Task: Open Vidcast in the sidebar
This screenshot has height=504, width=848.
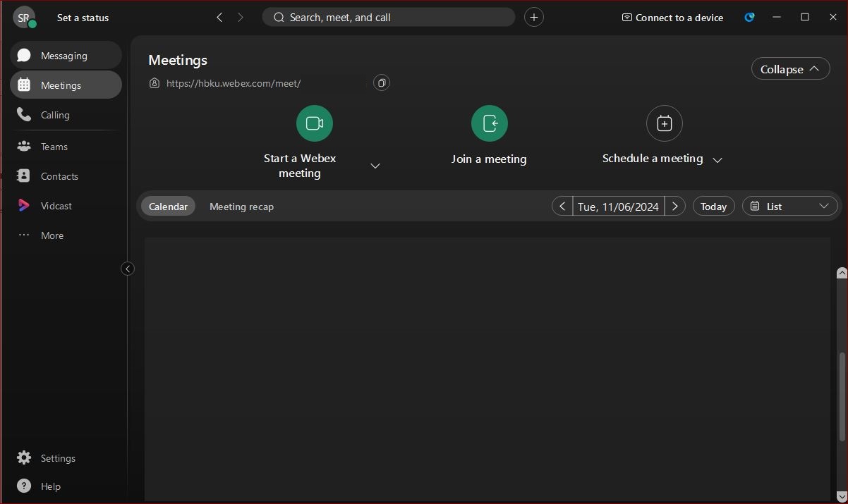Action: point(66,206)
